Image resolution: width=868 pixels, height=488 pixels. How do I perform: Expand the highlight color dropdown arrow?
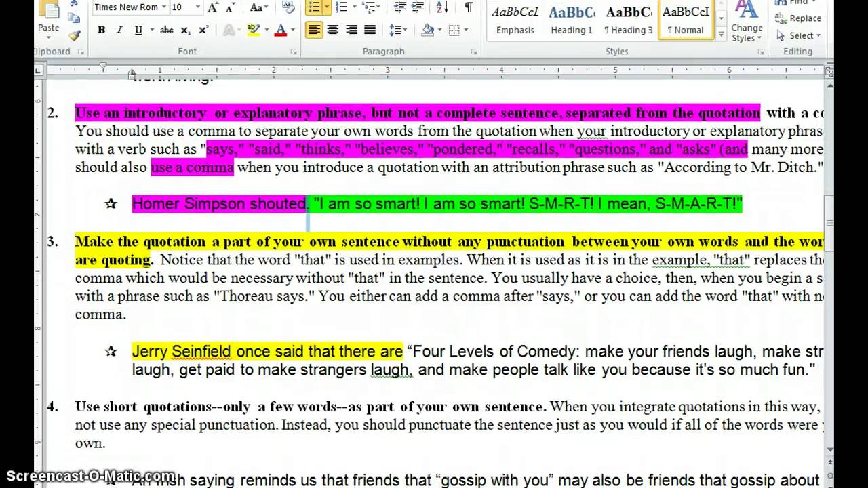(267, 30)
